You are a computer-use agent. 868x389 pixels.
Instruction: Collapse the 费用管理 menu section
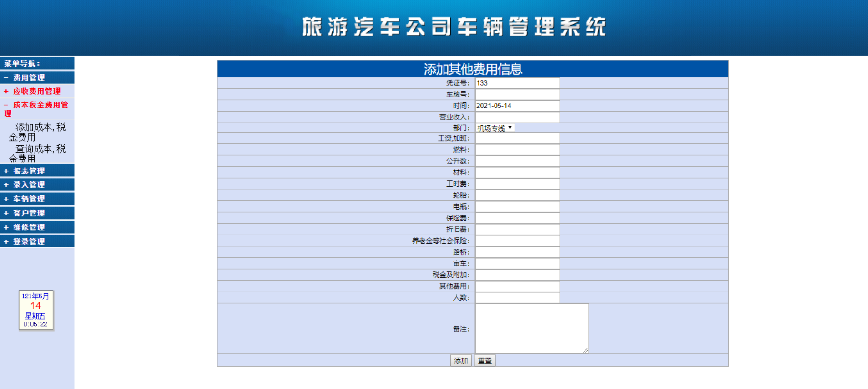coord(37,77)
